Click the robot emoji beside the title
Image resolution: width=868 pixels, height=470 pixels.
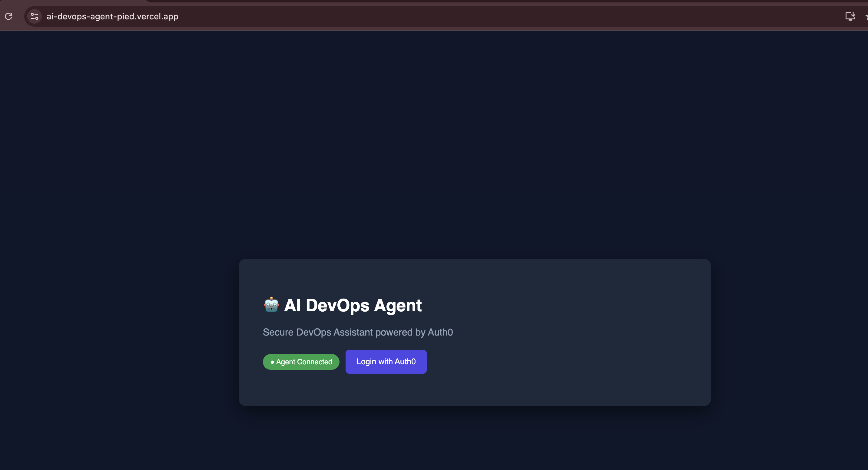271,305
